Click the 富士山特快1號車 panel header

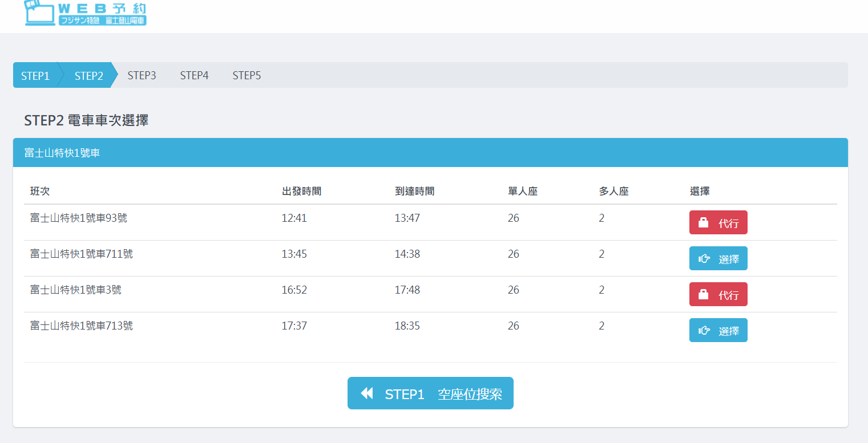coord(62,153)
